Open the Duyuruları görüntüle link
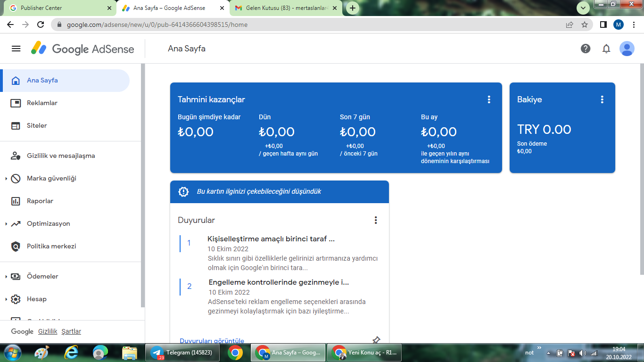 (x=212, y=341)
